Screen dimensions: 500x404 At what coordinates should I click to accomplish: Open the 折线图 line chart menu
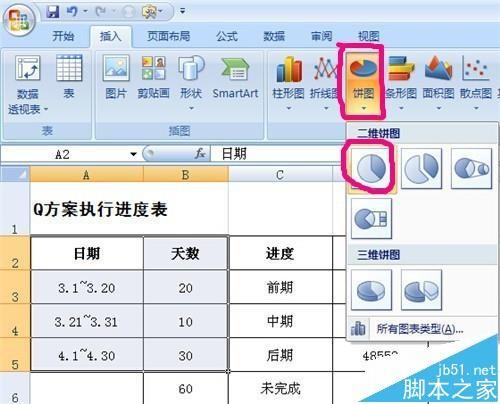click(x=325, y=83)
